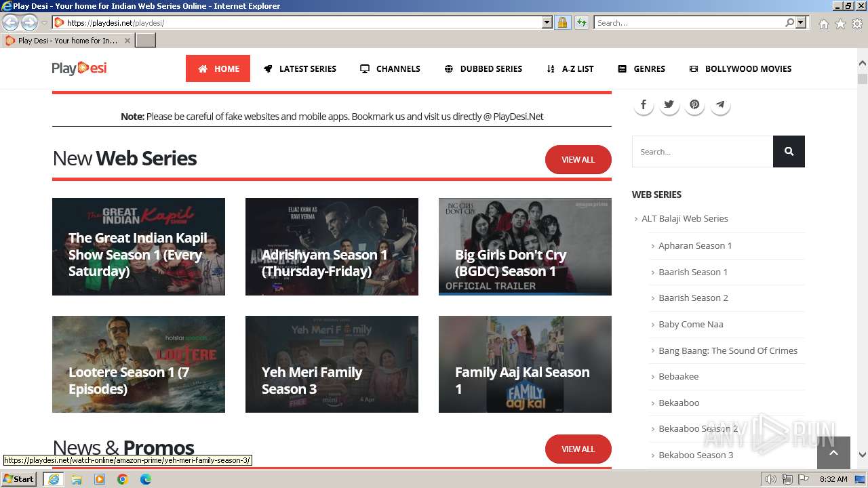Close the Play Desi browser tab
The height and width of the screenshot is (488, 868).
point(127,41)
